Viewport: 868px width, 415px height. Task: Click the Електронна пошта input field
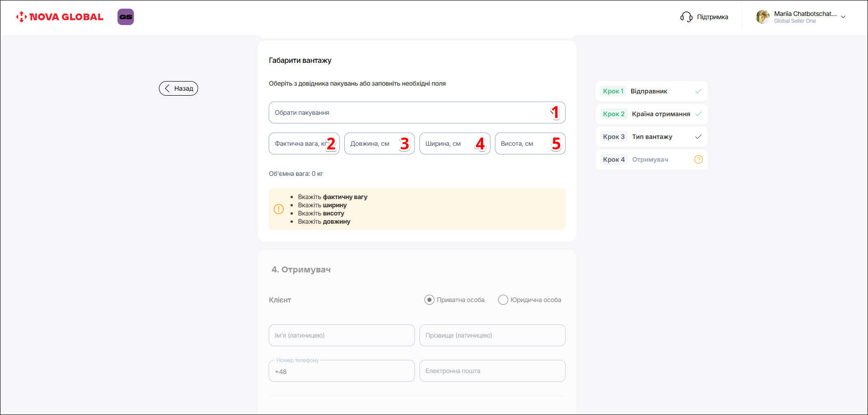click(x=492, y=371)
